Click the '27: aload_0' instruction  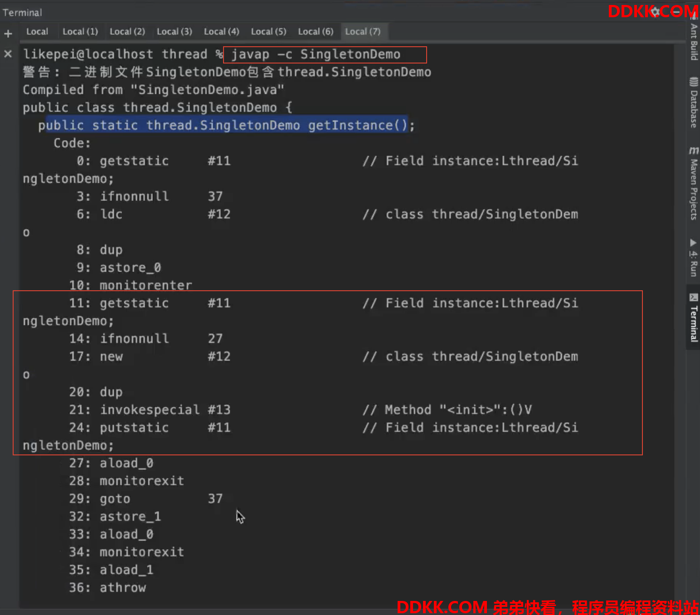112,463
